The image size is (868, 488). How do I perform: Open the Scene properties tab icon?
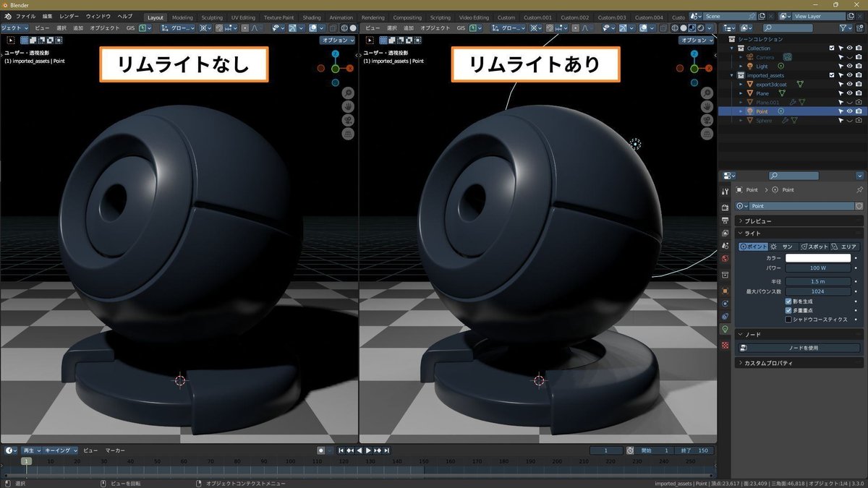coord(726,246)
